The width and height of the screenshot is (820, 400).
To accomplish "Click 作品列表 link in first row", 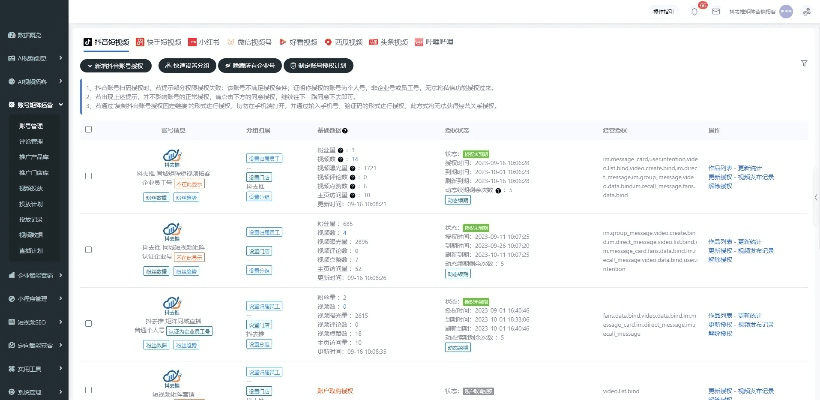I will [x=720, y=168].
